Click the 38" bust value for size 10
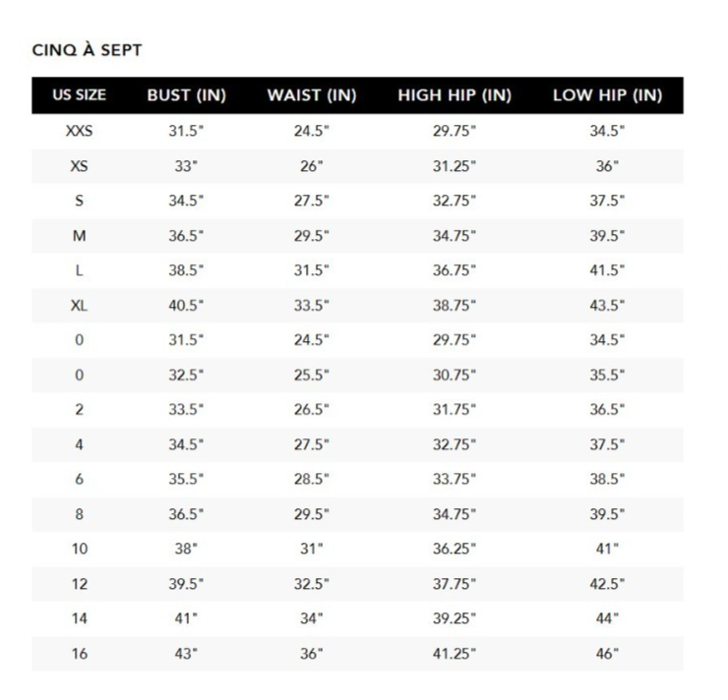 (x=187, y=550)
